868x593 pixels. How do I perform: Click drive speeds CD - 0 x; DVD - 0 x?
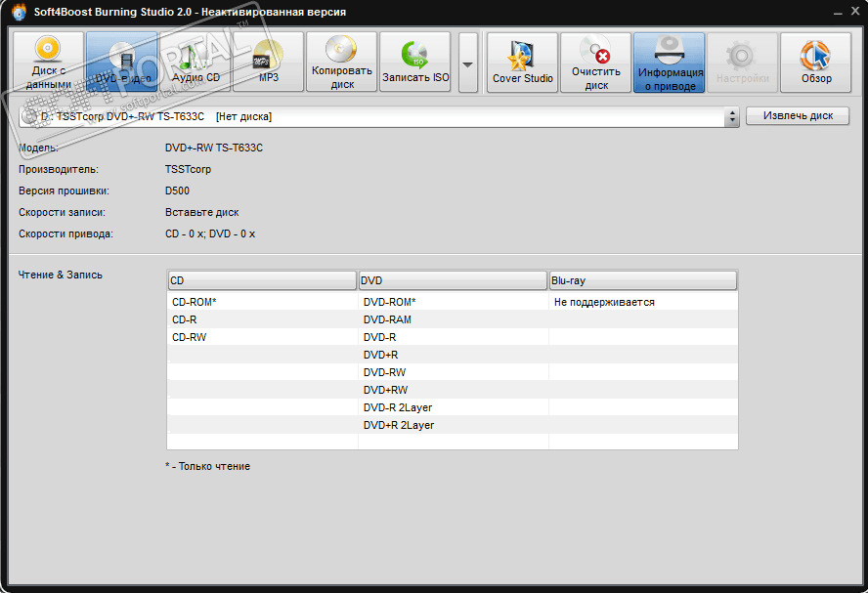210,234
